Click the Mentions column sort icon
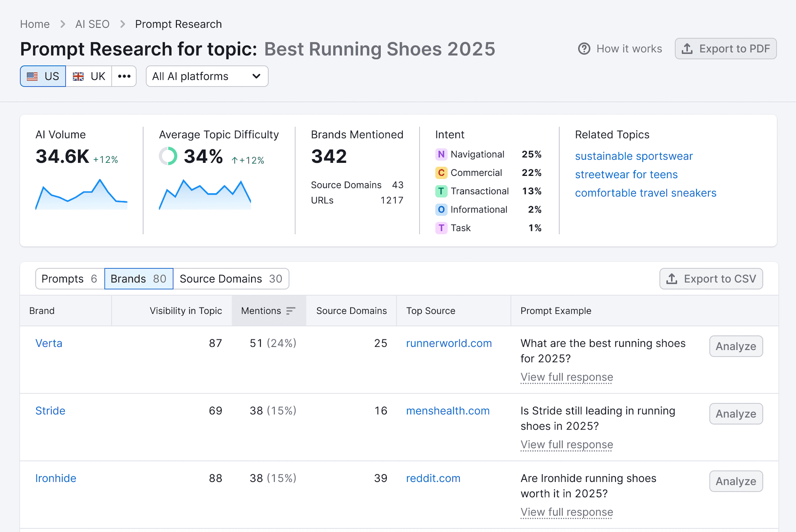The width and height of the screenshot is (796, 532). pos(291,311)
